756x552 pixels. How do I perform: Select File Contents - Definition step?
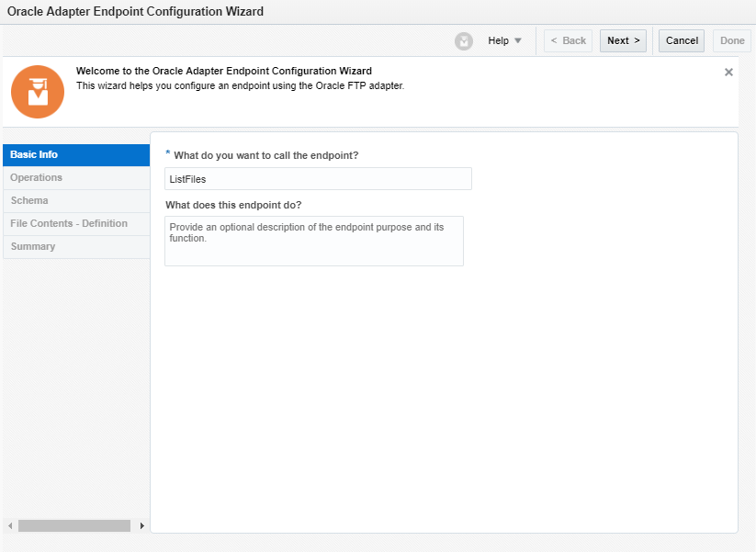click(x=76, y=224)
